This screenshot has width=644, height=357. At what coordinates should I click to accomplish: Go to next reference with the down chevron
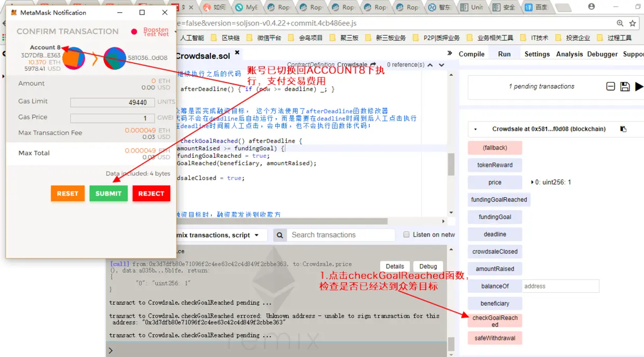441,65
